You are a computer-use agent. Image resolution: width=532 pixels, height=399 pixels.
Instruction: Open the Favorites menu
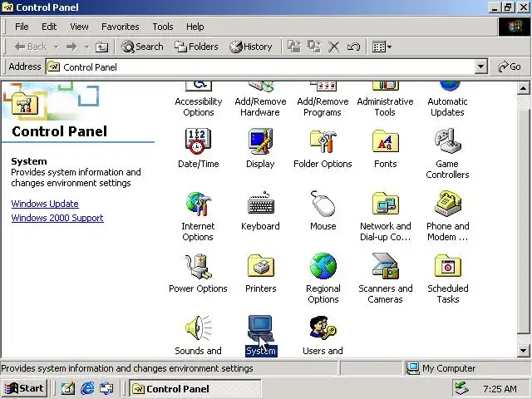click(120, 27)
